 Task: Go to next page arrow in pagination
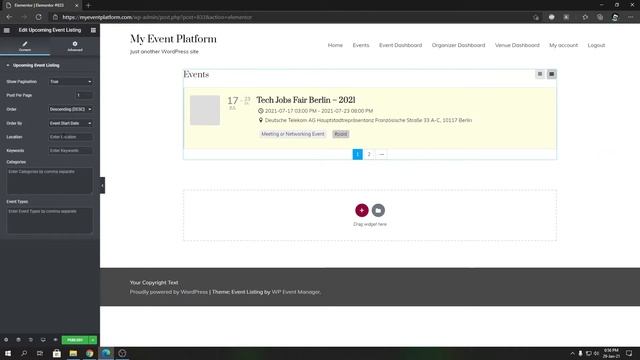tap(381, 154)
